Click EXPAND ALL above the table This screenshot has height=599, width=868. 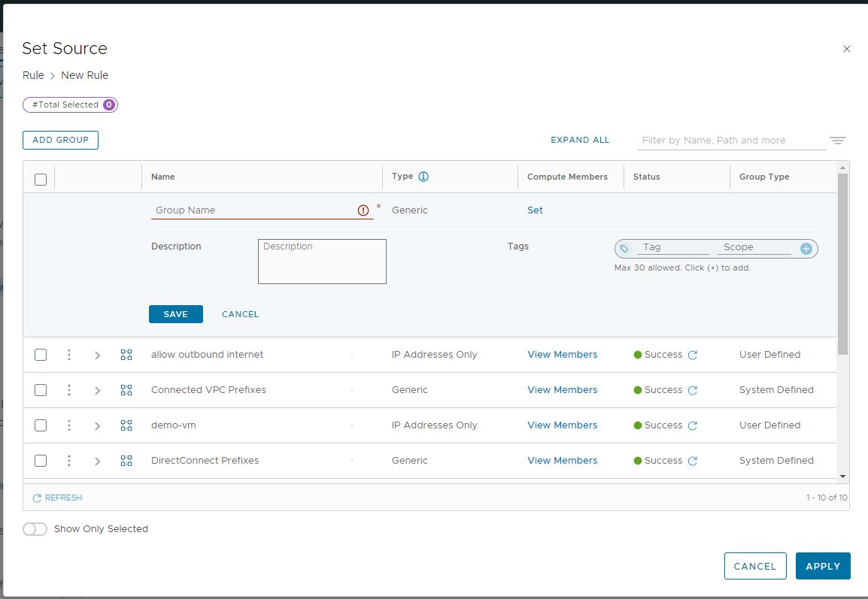580,140
